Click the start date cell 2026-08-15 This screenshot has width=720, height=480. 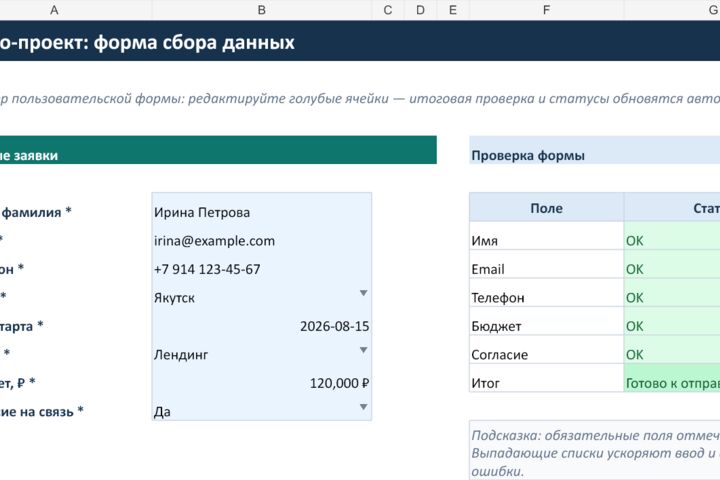(x=262, y=322)
